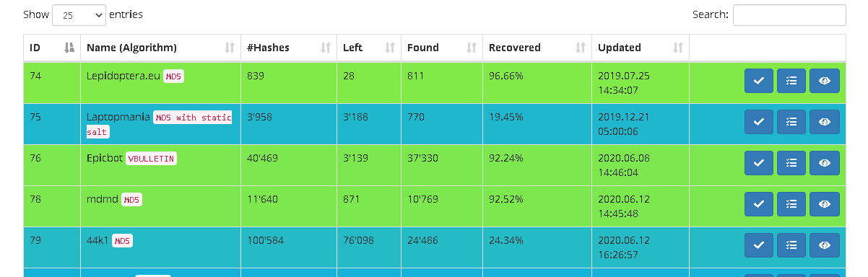Click the checkmark button for 44k1 row
Image resolution: width=868 pixels, height=277 pixels.
coord(759,245)
